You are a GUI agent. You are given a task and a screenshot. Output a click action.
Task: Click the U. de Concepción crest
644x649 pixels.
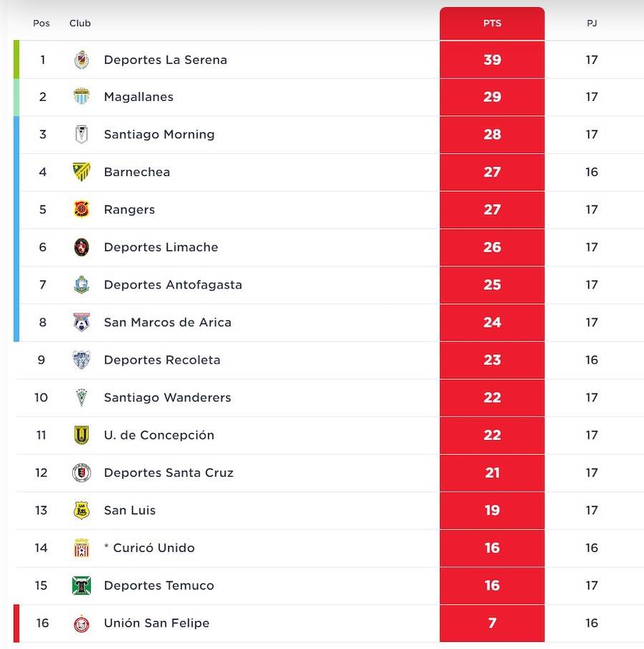pyautogui.click(x=82, y=435)
